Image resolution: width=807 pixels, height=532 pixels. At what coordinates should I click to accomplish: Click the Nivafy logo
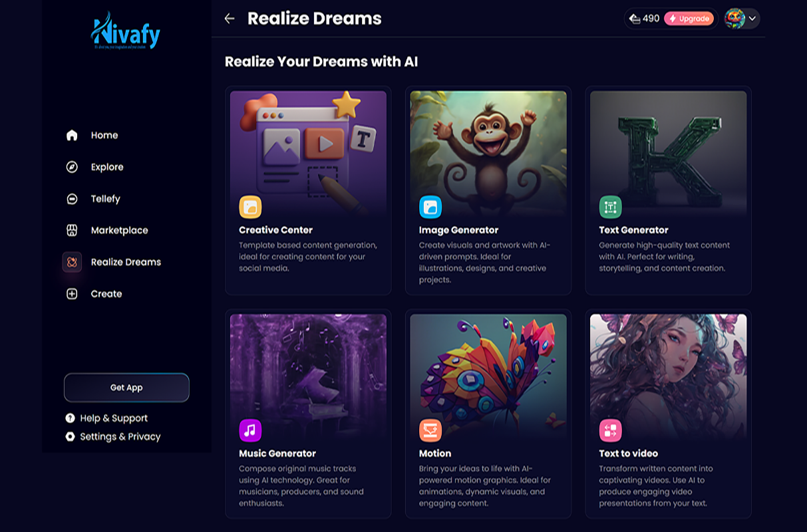point(126,33)
